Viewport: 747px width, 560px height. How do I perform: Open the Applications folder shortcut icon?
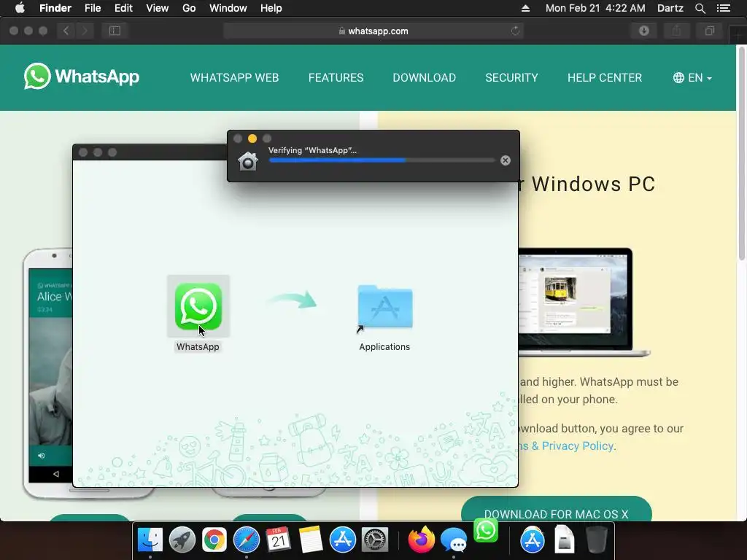pos(385,307)
